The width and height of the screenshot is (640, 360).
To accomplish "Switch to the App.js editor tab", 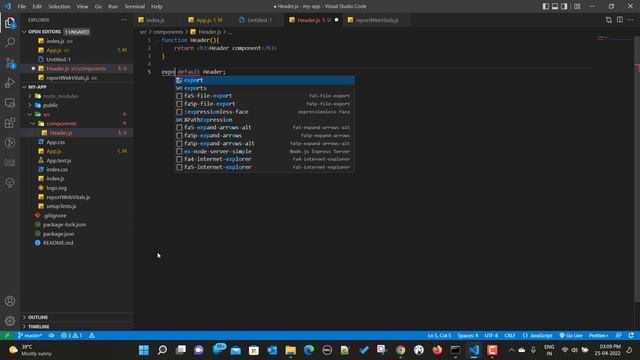I will [x=209, y=20].
